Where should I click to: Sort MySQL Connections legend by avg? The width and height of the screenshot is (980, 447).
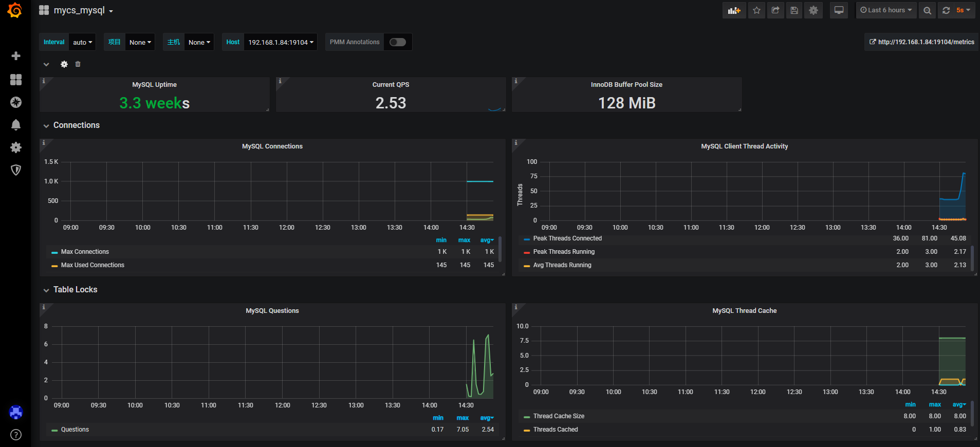487,240
